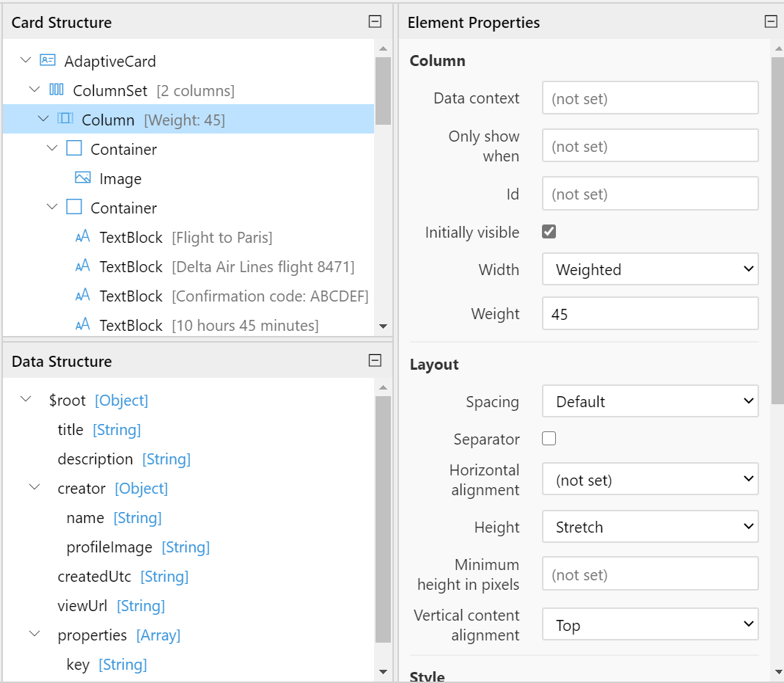
Task: Click the text icon beside 10 hours 45 minutes
Action: pyautogui.click(x=82, y=324)
